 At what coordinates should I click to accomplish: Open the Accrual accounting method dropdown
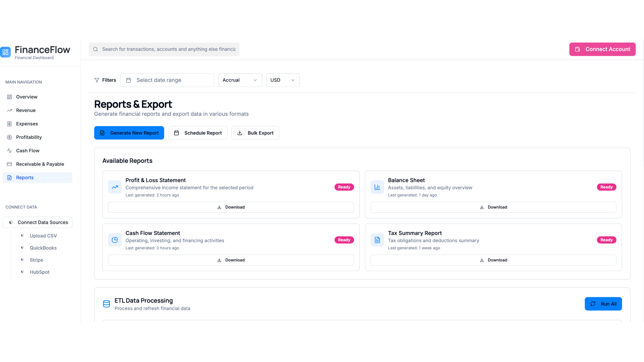tap(240, 80)
